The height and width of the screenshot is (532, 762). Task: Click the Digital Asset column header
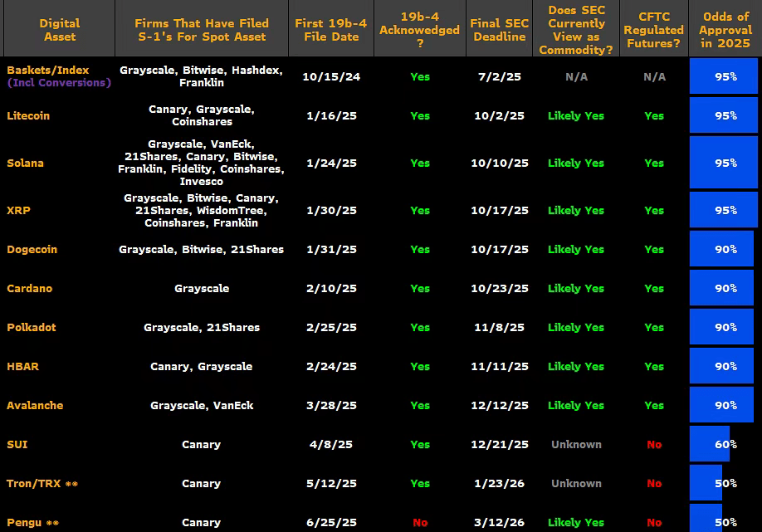pos(59,30)
